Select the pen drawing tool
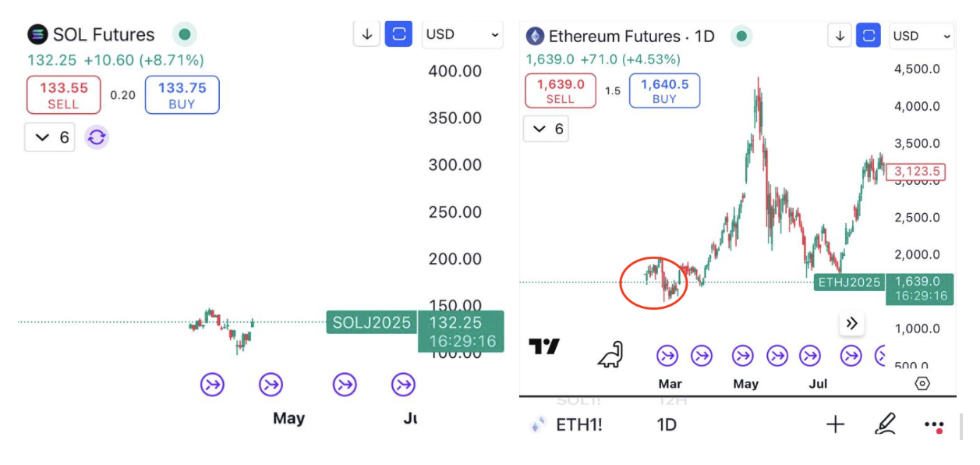 point(885,424)
